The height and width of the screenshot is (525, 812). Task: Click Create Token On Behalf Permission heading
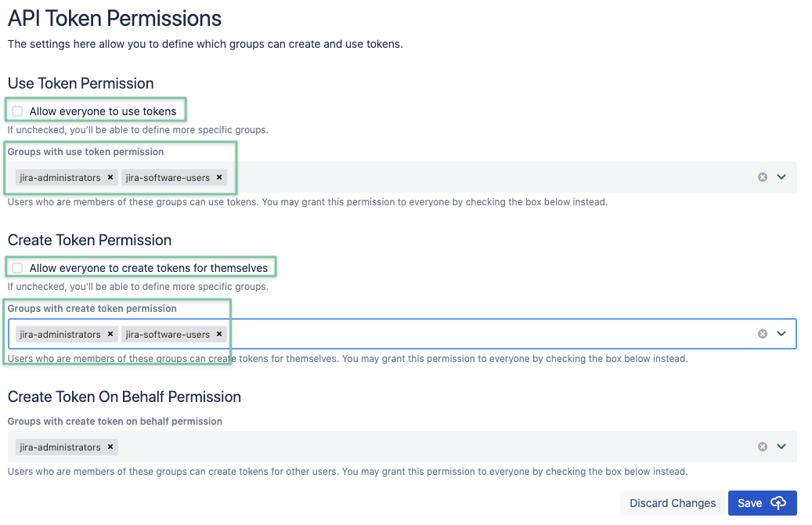[x=125, y=397]
